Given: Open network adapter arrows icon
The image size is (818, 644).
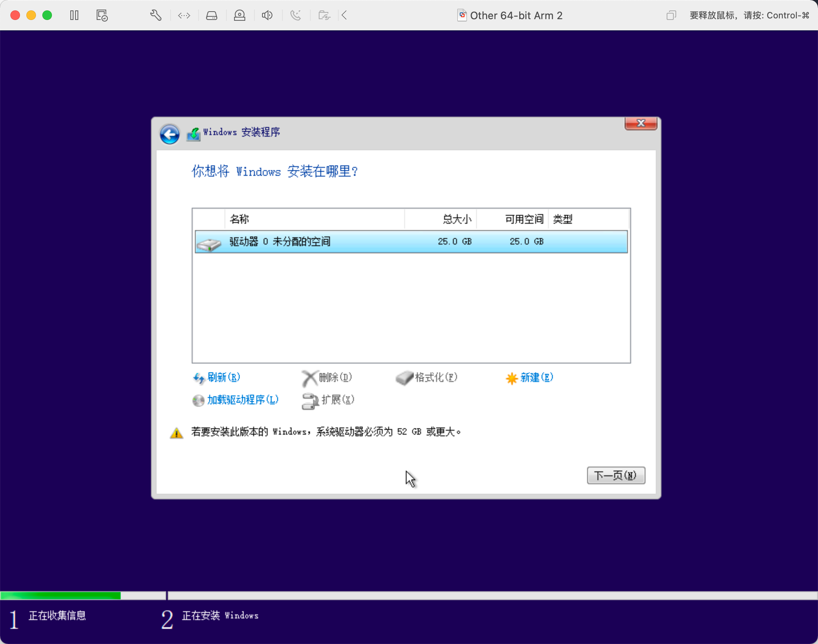Looking at the screenshot, I should tap(184, 16).
